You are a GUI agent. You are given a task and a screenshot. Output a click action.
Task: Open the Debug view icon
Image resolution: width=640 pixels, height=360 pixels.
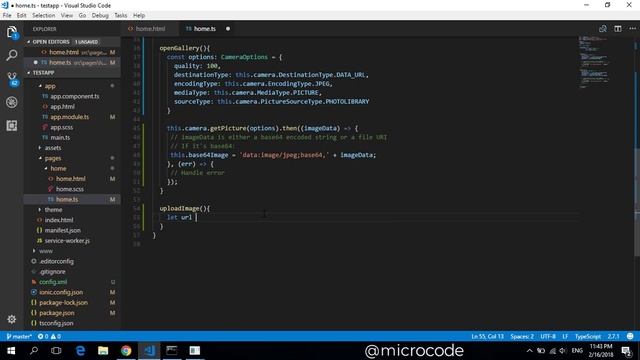(x=12, y=102)
